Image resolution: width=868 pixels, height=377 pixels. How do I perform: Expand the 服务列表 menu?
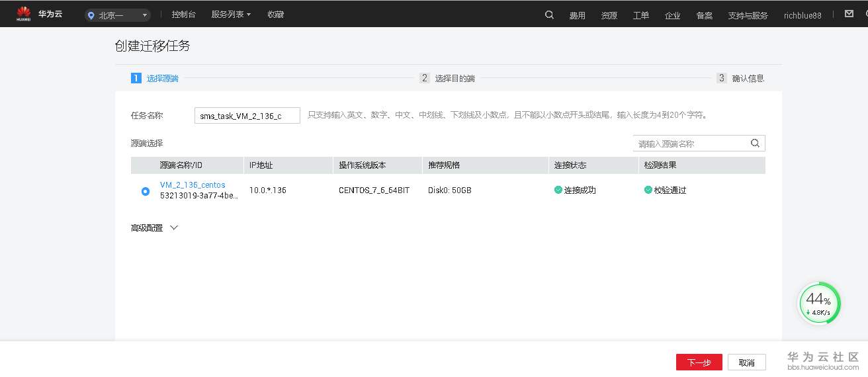(x=231, y=14)
